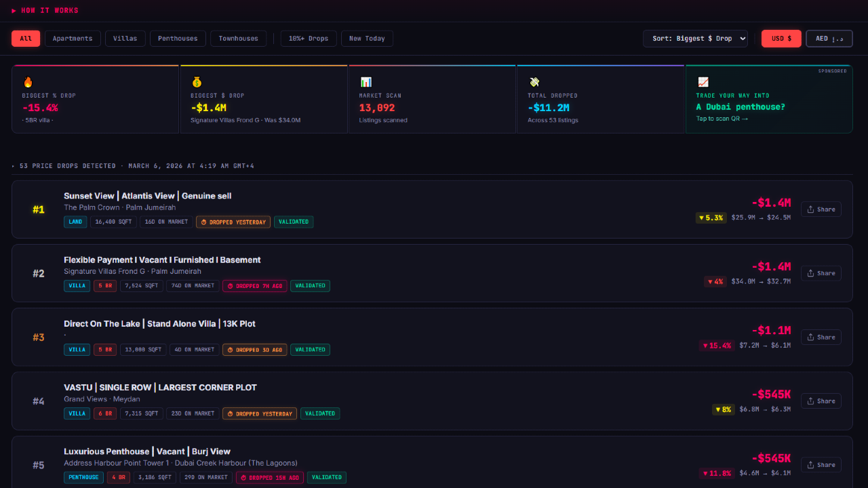This screenshot has width=868, height=488.
Task: Expand the How It Works section
Action: 45,10
